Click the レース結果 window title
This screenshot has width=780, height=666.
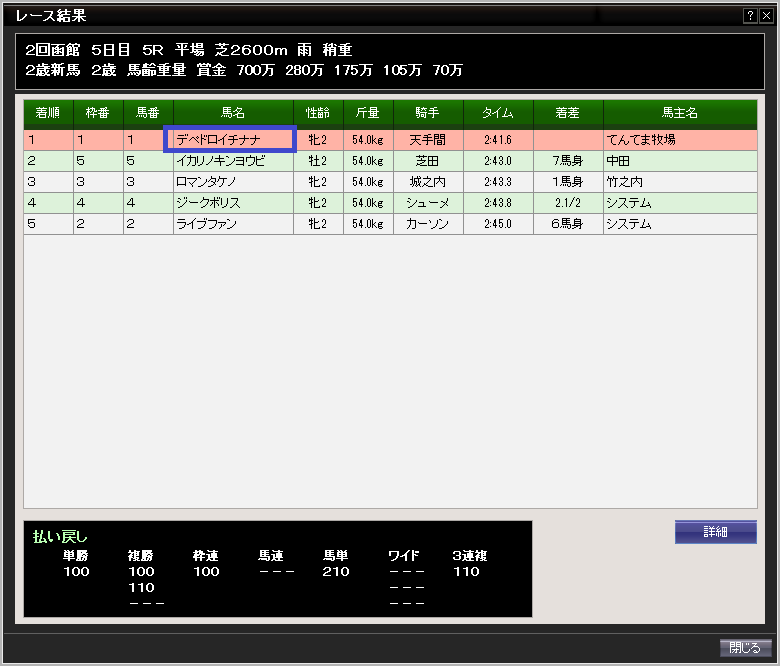pos(51,15)
